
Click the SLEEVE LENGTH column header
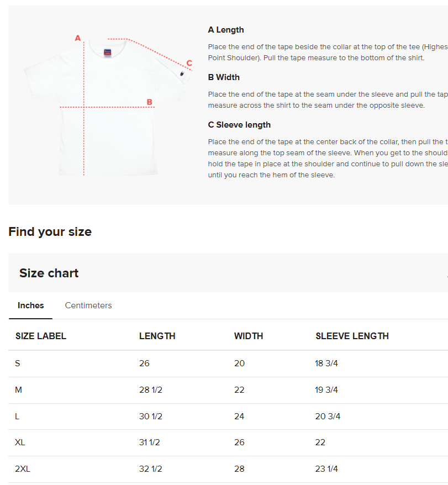pos(352,336)
